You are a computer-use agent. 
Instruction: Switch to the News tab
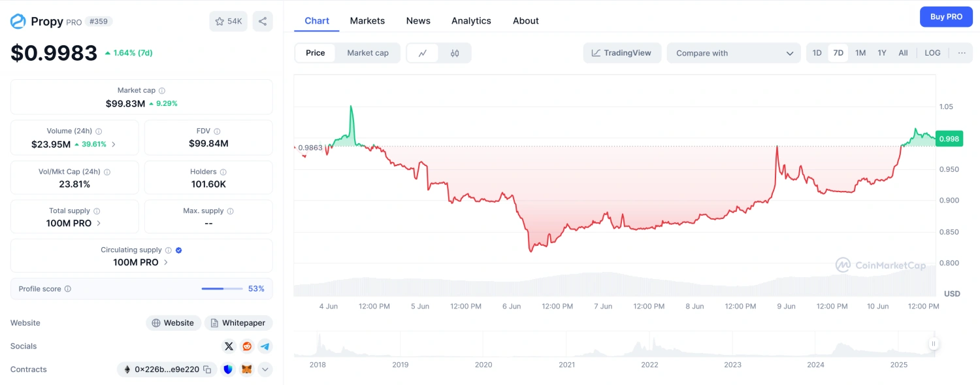[x=418, y=21]
